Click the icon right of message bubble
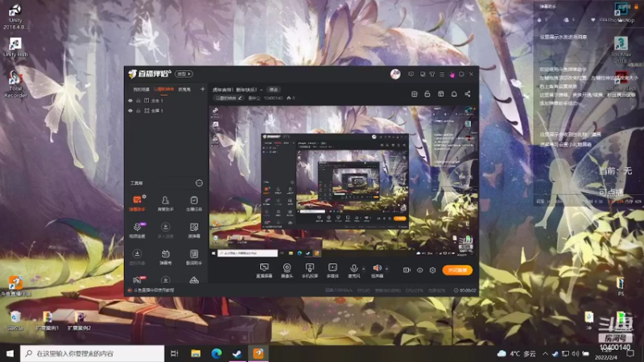 422,74
